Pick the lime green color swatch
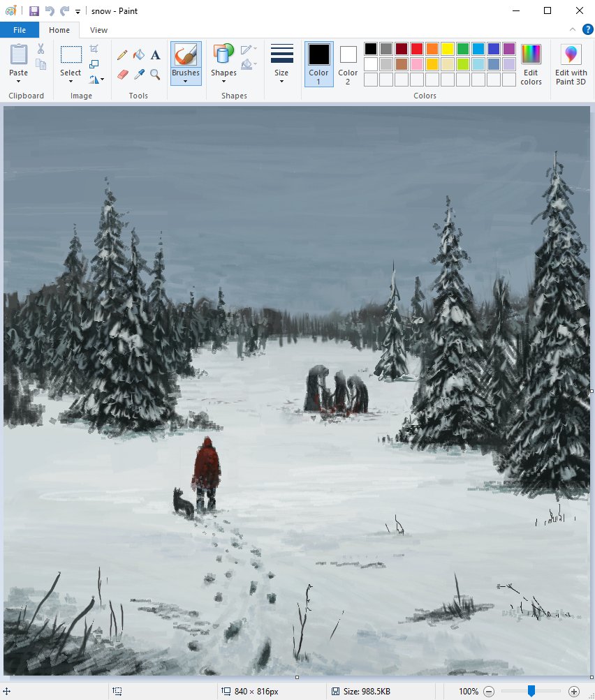Image resolution: width=595 pixels, height=700 pixels. 463,64
